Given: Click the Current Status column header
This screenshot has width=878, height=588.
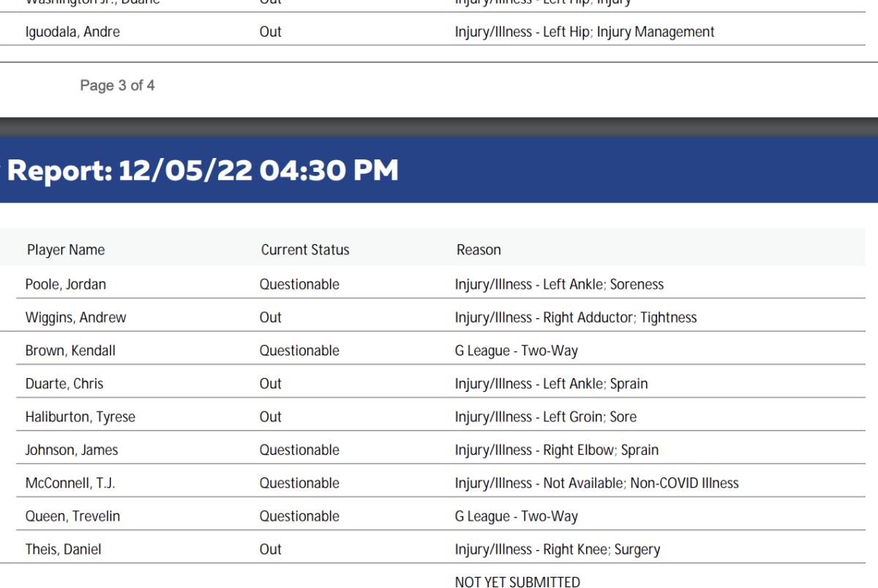Looking at the screenshot, I should click(x=305, y=250).
